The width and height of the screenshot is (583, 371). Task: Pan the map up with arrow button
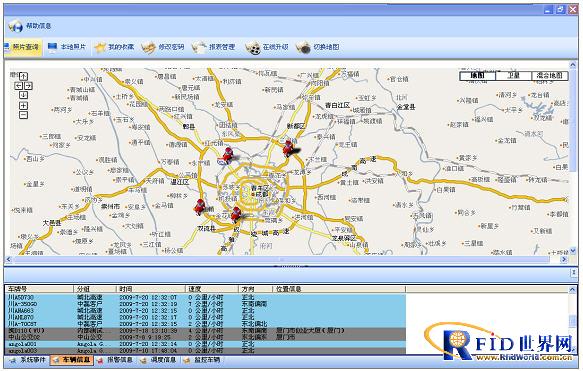pos(23,77)
